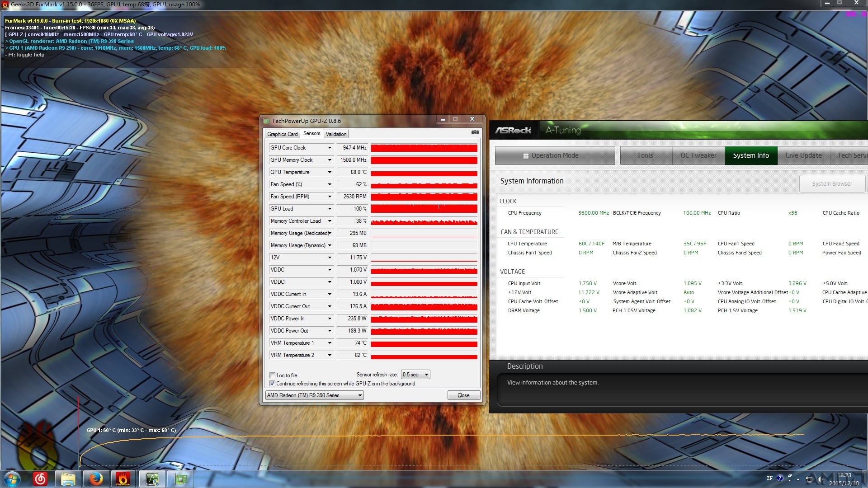Switch to the Validation tab

pos(336,134)
